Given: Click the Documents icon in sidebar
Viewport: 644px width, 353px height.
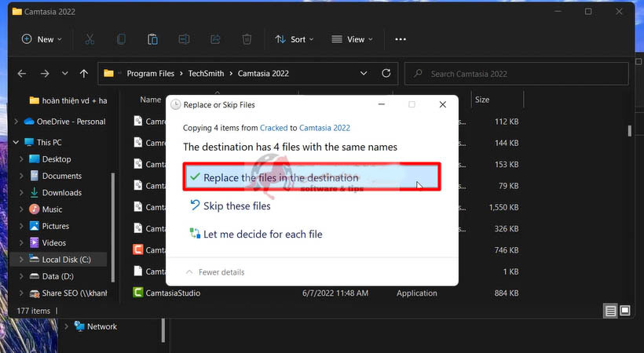Looking at the screenshot, I should click(34, 176).
